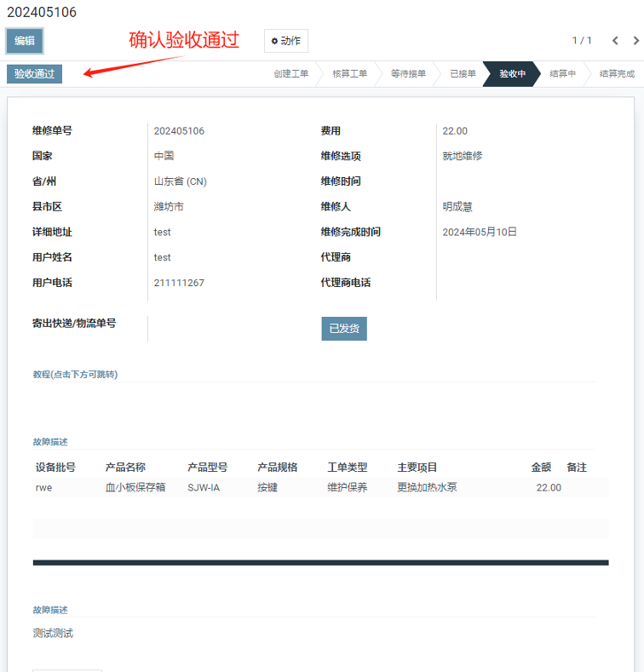This screenshot has height=672, width=644.
Task: Select the 结算完成 status stage
Action: [616, 74]
